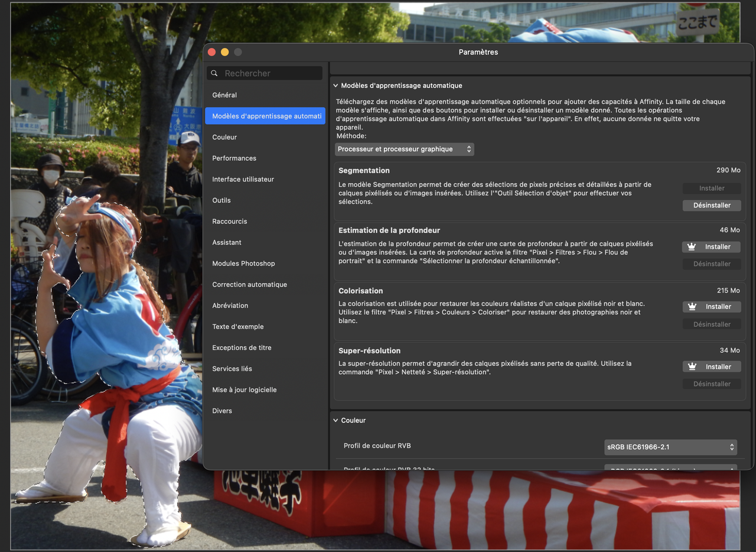Image resolution: width=756 pixels, height=552 pixels.
Task: Collapse the Modèles d'apprentissage automatique section
Action: click(x=335, y=85)
